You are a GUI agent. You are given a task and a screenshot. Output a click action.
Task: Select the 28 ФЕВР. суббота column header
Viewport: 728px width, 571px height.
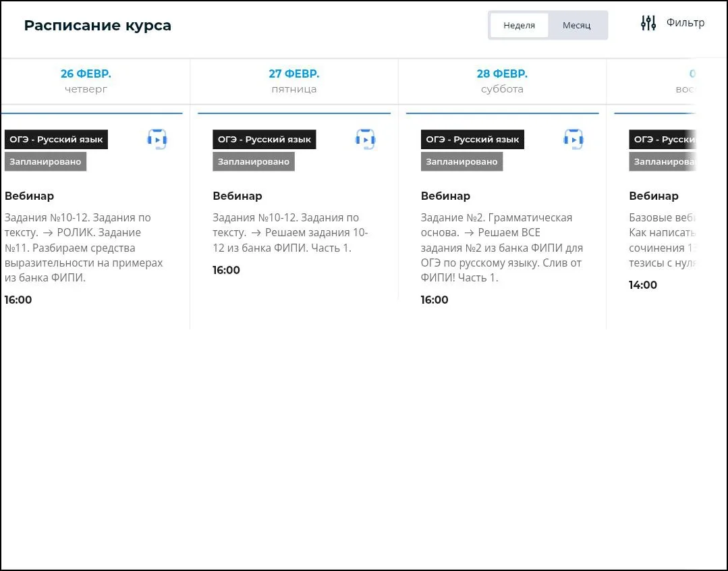502,81
